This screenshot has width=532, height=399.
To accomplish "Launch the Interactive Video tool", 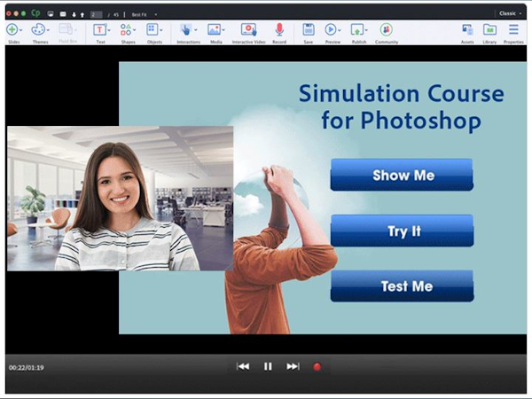I will click(248, 29).
